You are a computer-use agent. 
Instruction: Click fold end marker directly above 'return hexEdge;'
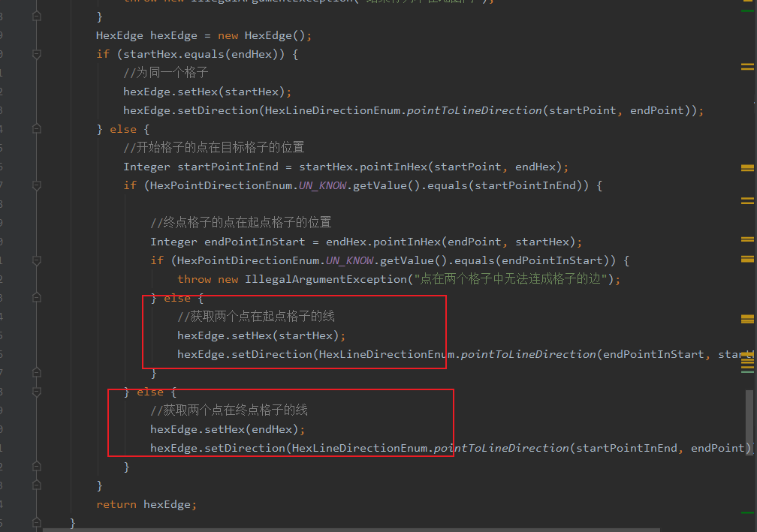(x=37, y=485)
